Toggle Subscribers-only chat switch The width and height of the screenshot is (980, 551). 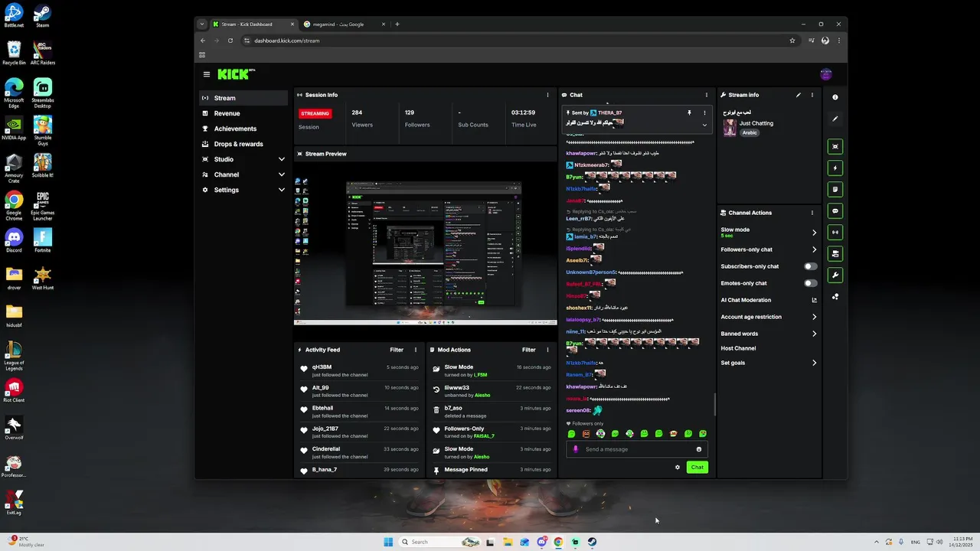click(810, 266)
